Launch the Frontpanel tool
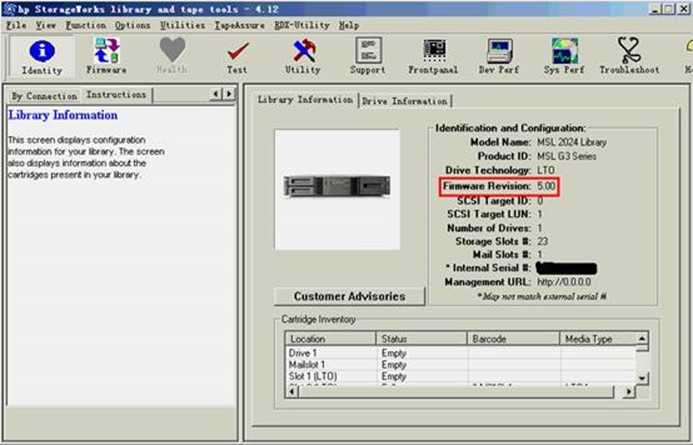Screen dimensions: 693x445 coord(433,57)
